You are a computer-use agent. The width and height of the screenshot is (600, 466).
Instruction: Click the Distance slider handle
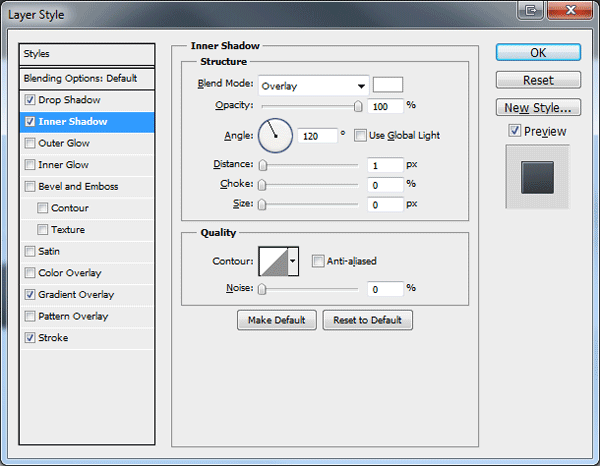pyautogui.click(x=262, y=165)
